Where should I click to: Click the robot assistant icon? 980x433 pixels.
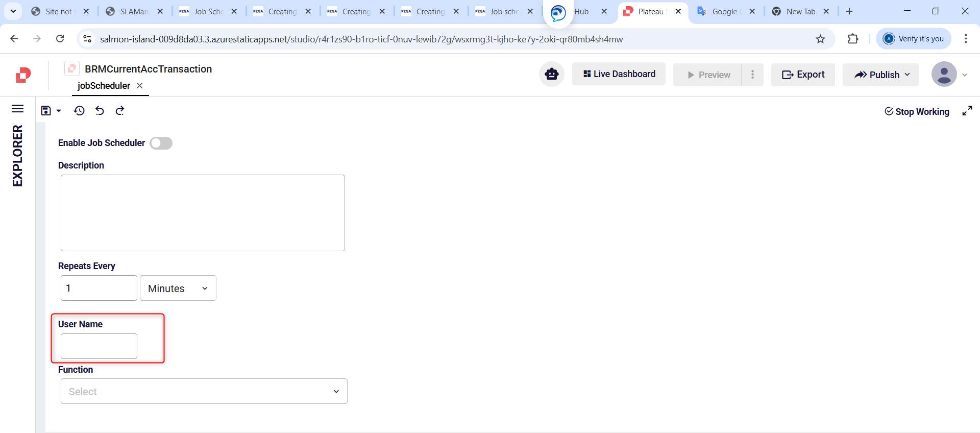(551, 75)
